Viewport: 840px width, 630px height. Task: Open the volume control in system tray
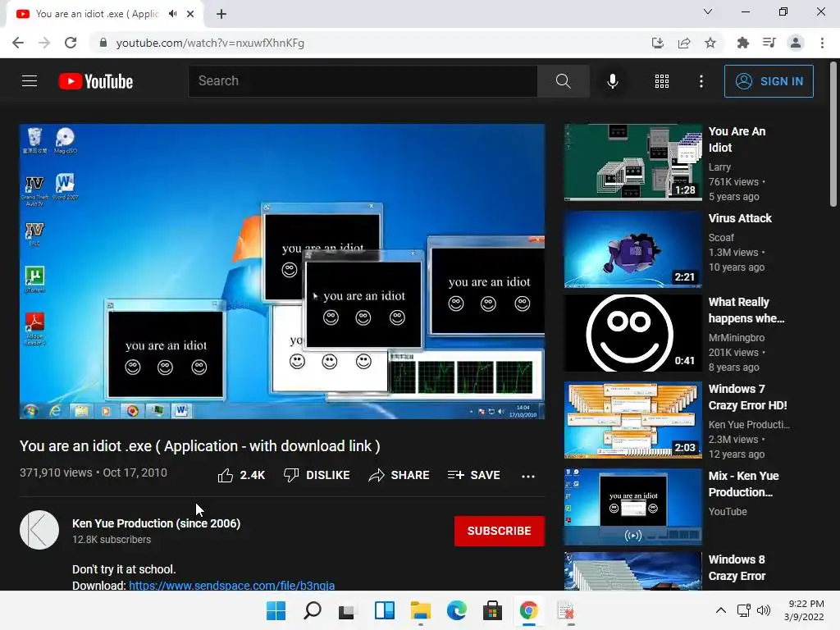click(764, 610)
